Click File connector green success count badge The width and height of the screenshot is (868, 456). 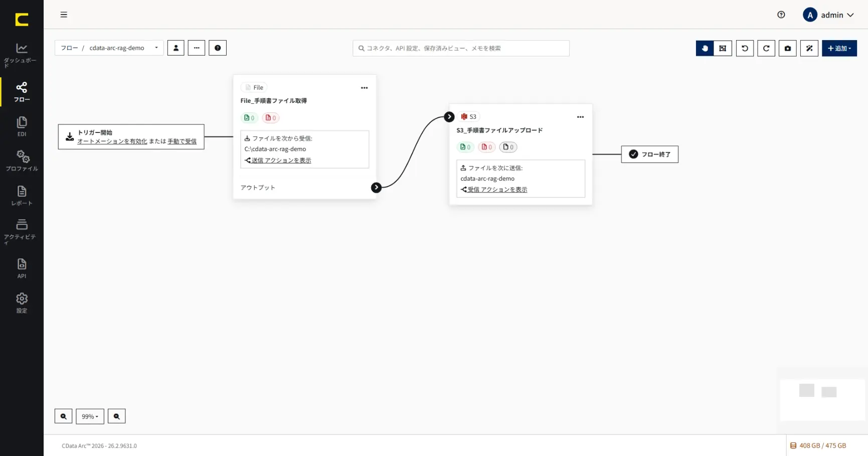[249, 118]
